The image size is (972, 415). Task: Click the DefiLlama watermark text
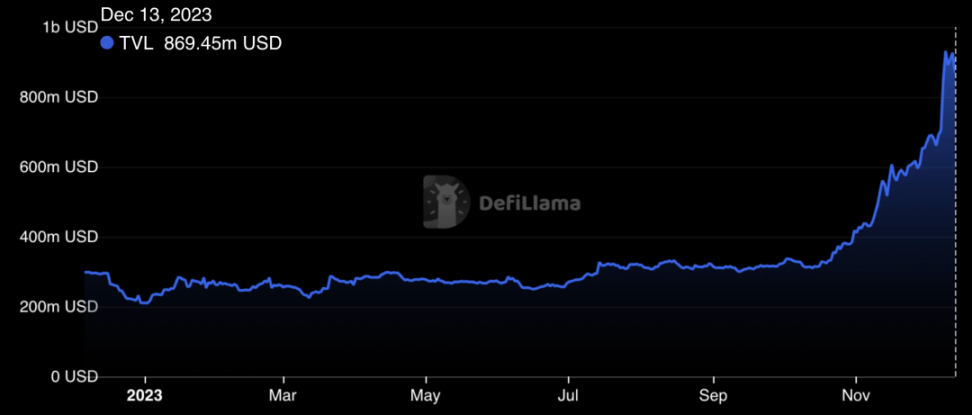530,203
